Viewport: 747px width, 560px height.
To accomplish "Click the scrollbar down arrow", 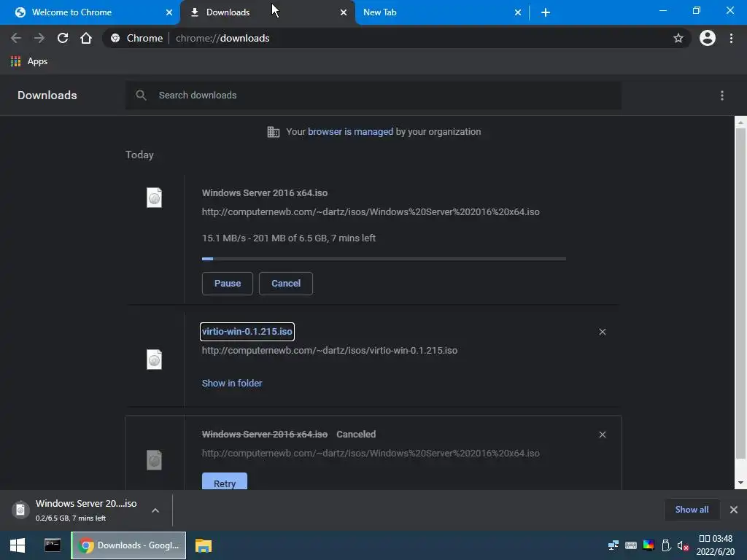I will pos(740,483).
